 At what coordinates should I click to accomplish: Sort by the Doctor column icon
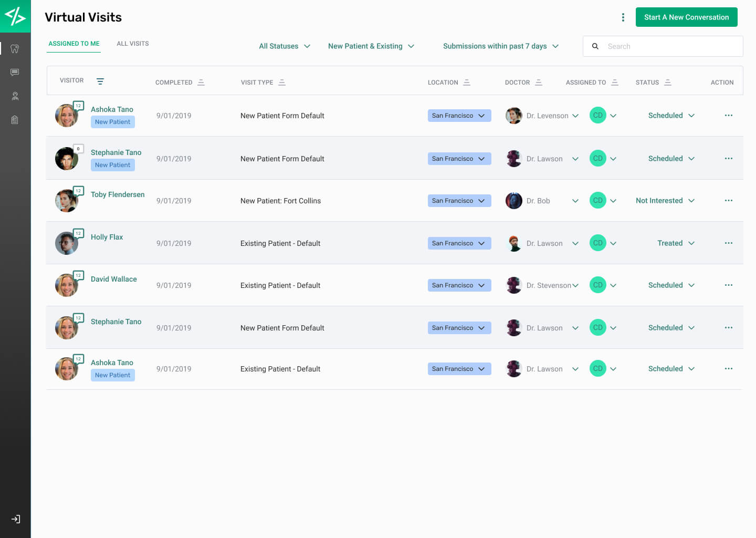click(539, 82)
